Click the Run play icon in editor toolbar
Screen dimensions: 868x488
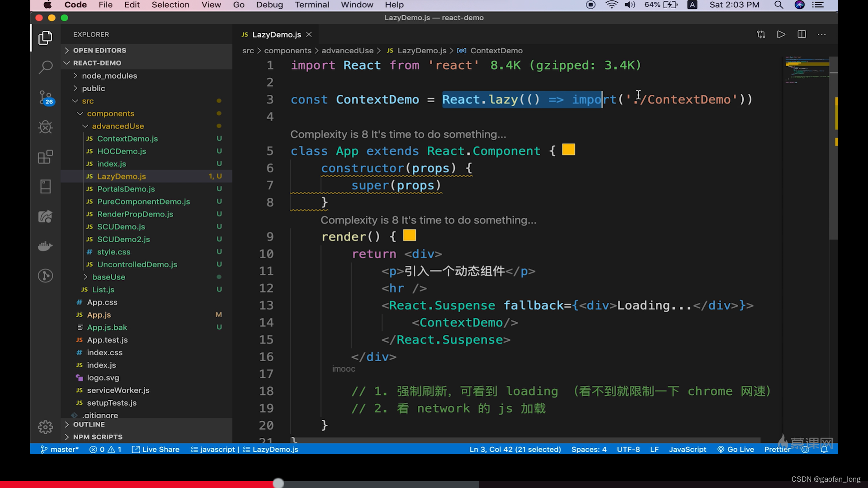(x=781, y=34)
